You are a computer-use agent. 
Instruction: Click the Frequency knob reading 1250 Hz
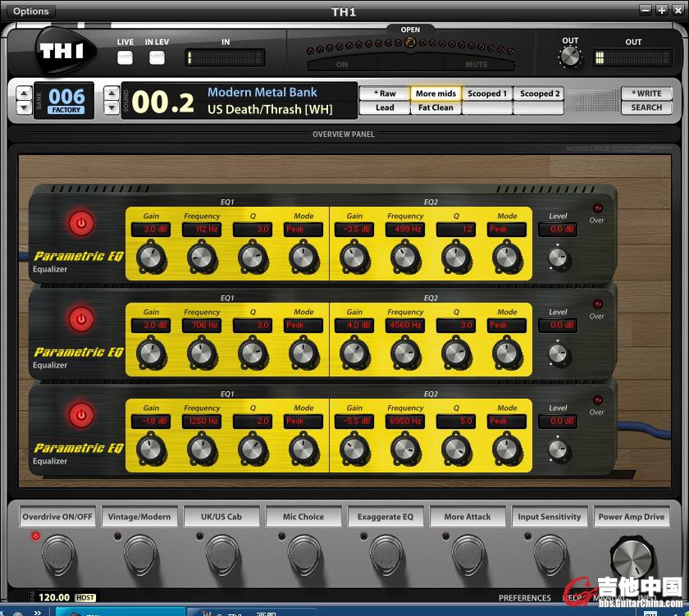pyautogui.click(x=202, y=449)
